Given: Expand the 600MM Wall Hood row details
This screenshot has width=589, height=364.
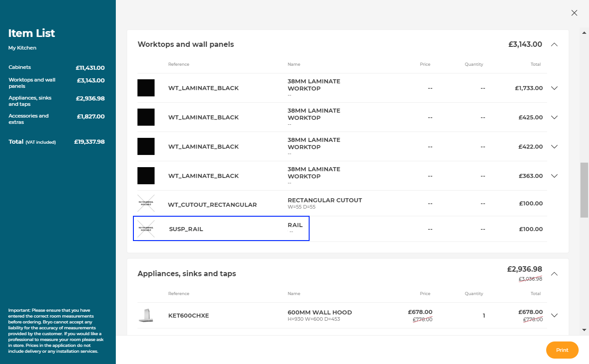Looking at the screenshot, I should (x=554, y=315).
